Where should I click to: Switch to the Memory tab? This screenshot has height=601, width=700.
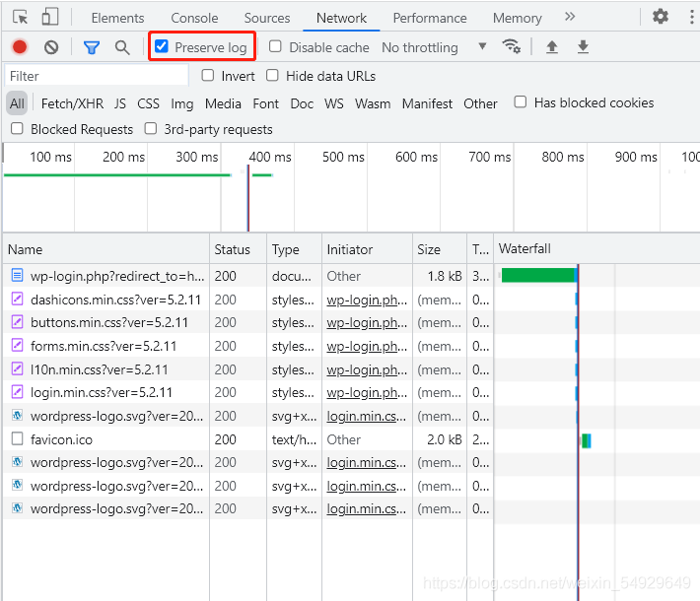517,18
